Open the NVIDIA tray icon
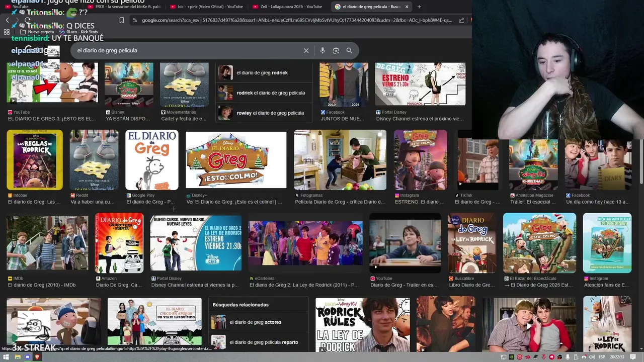This screenshot has height=362, width=644. pos(511,357)
